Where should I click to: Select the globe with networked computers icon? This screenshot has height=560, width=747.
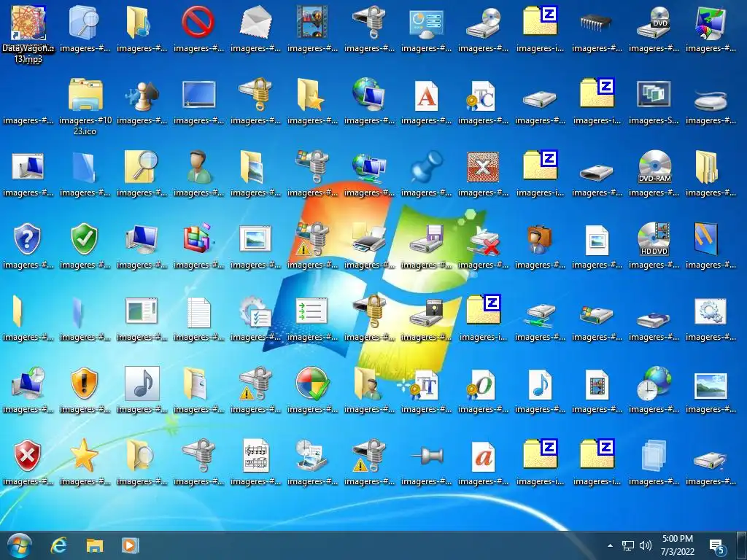[x=369, y=168]
